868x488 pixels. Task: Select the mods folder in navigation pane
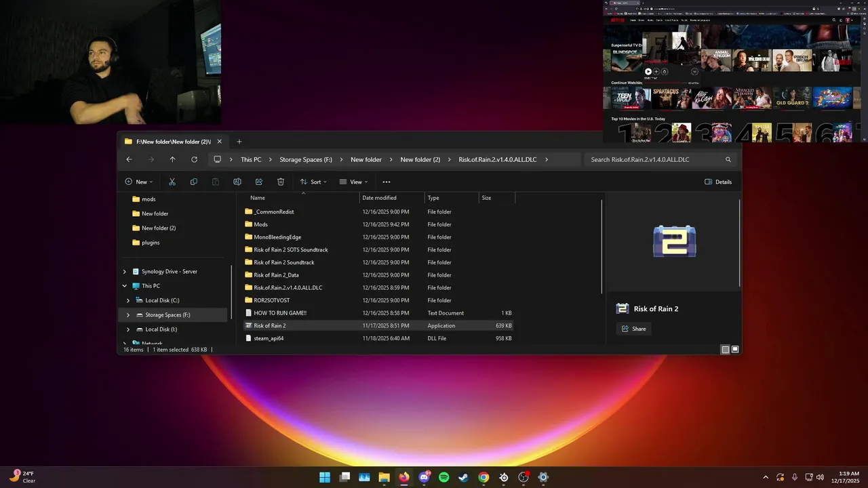click(x=148, y=199)
